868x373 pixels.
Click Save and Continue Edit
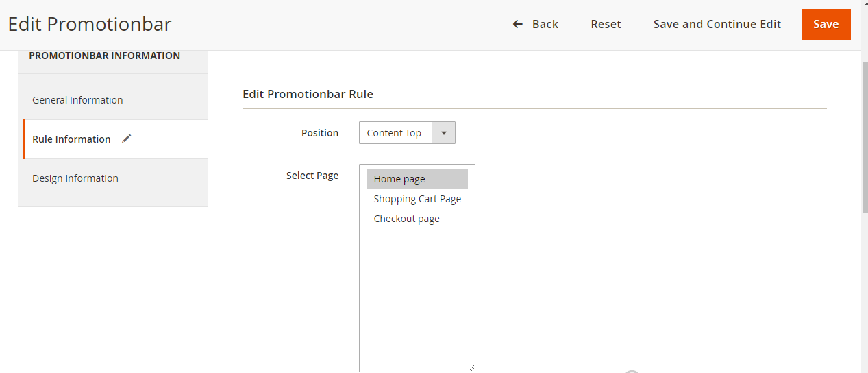point(717,25)
